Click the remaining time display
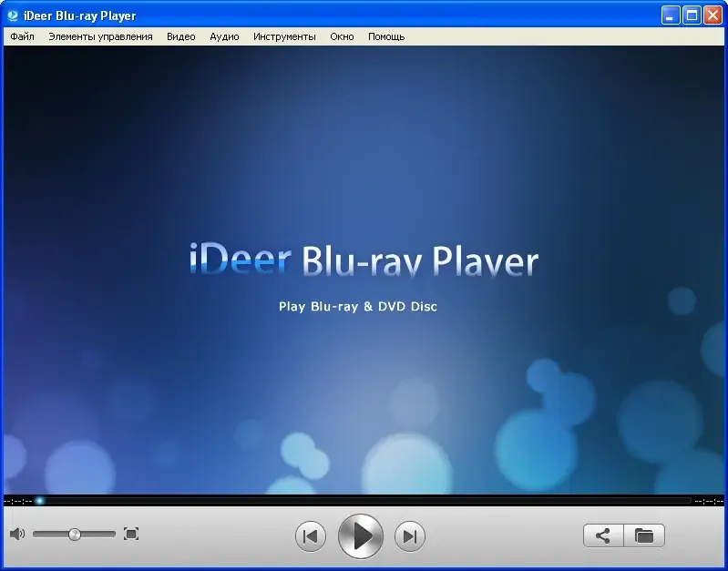This screenshot has height=571, width=728. tap(709, 501)
